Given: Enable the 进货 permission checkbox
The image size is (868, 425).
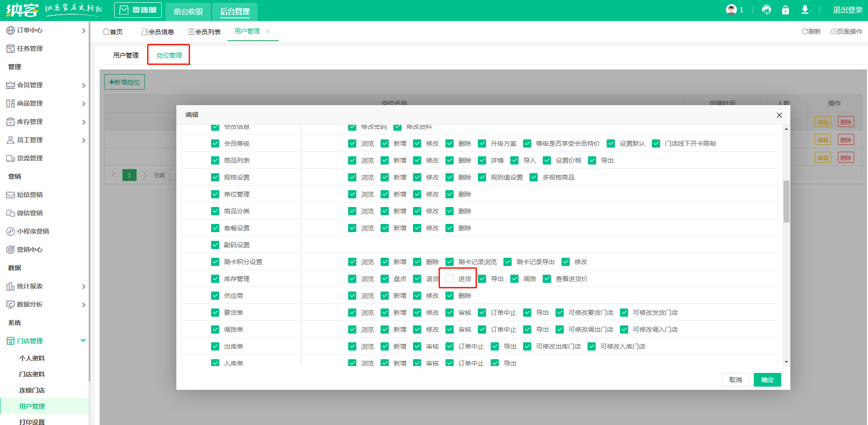Looking at the screenshot, I should 450,279.
